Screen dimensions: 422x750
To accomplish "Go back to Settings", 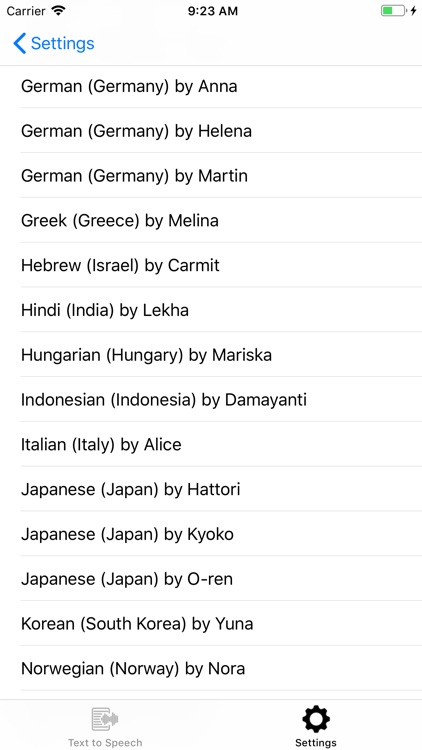I will coord(54,44).
